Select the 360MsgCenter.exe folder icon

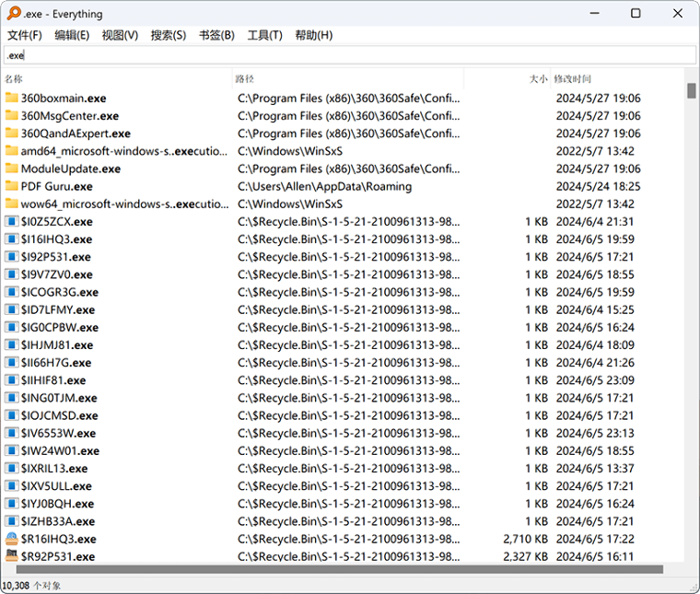tap(12, 116)
